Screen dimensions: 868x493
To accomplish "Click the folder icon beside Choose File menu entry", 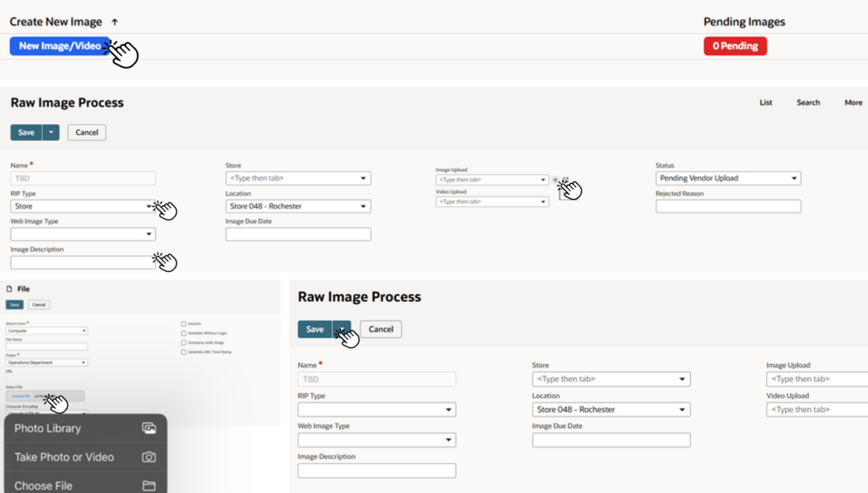I will point(148,486).
